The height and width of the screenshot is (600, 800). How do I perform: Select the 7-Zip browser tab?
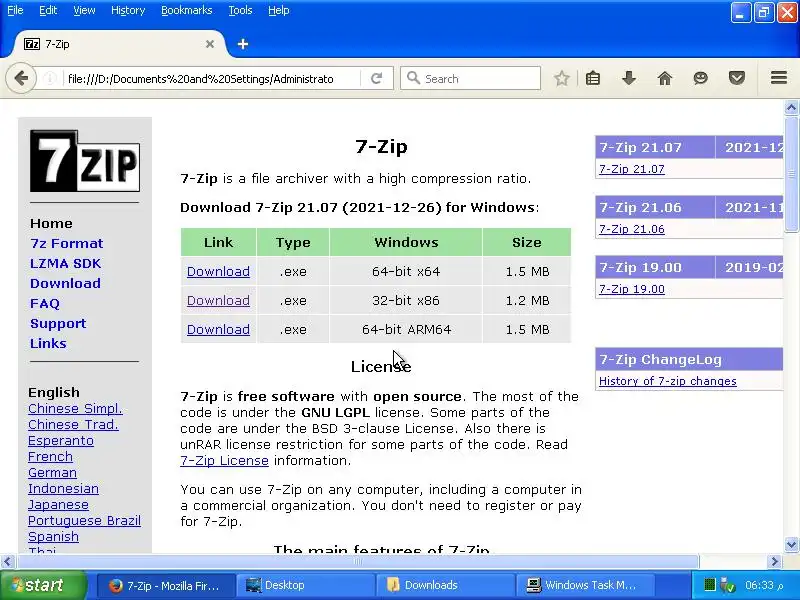[x=118, y=44]
